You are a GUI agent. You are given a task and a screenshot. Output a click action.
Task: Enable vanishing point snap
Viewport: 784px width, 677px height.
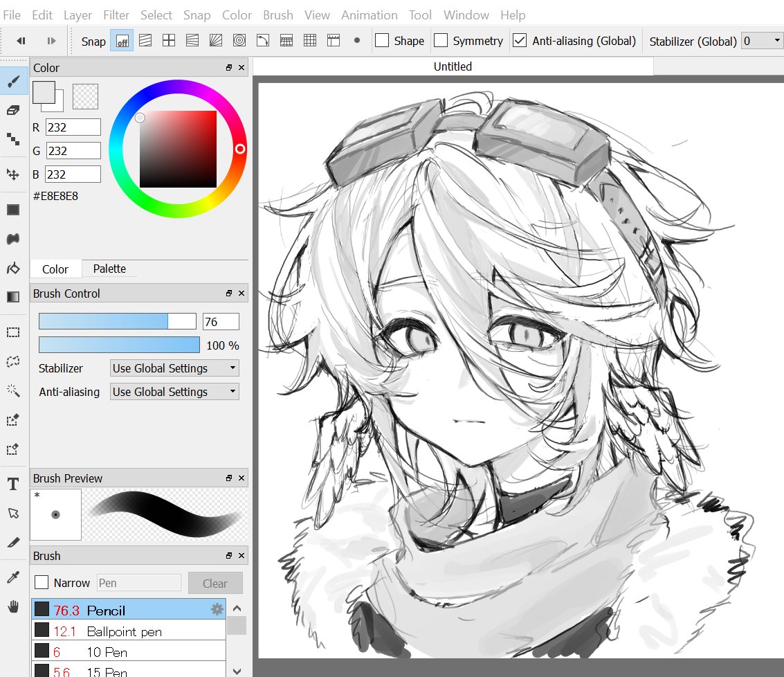[x=216, y=41]
